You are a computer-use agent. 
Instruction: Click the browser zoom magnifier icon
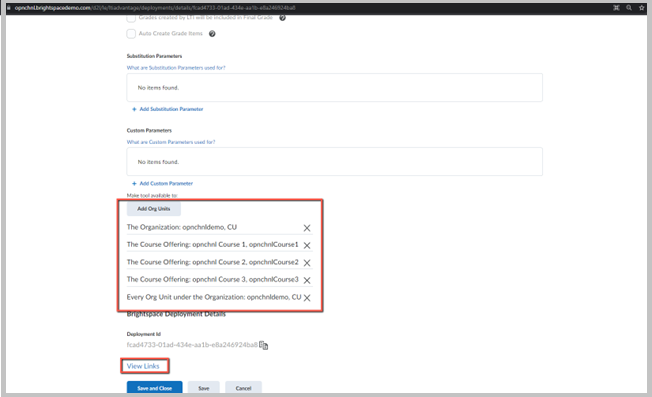click(x=629, y=7)
